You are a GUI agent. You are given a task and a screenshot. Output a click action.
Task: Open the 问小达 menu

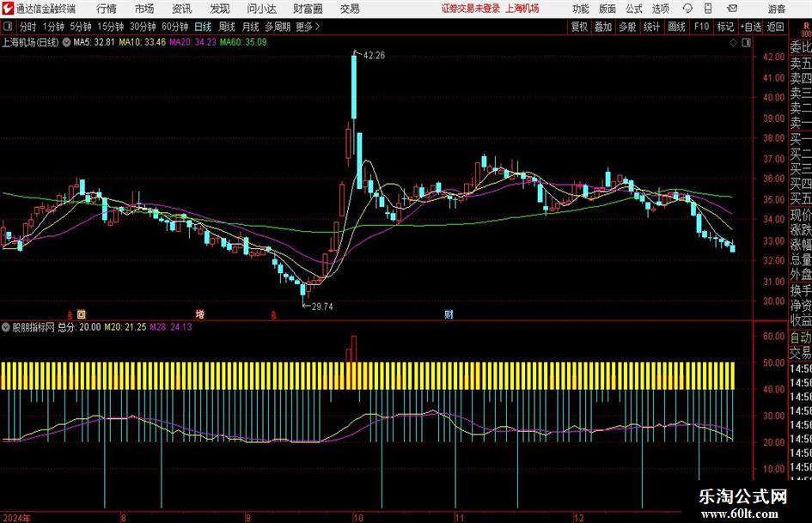click(x=261, y=9)
